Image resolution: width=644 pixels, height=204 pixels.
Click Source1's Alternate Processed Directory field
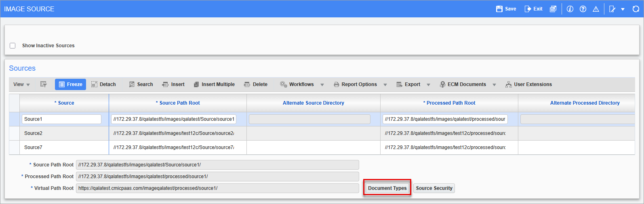578,119
